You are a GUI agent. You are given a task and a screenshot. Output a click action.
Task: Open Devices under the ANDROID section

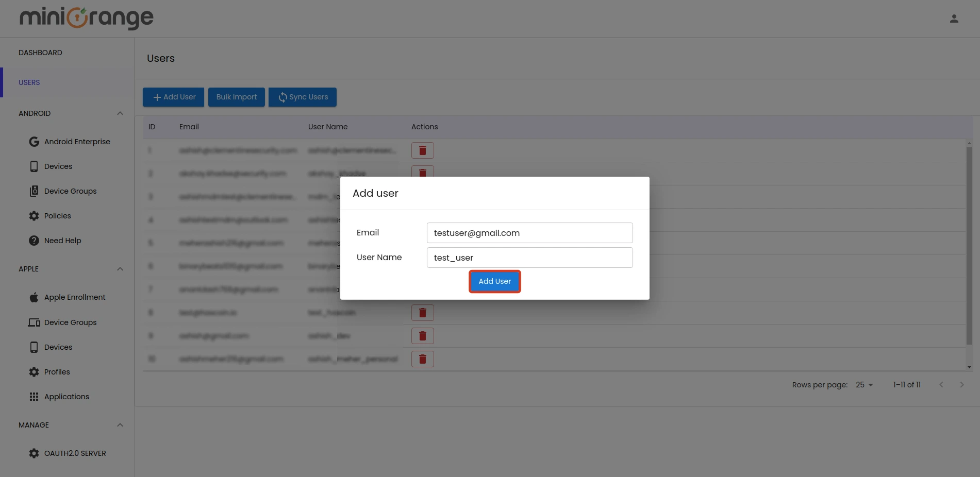(x=58, y=166)
